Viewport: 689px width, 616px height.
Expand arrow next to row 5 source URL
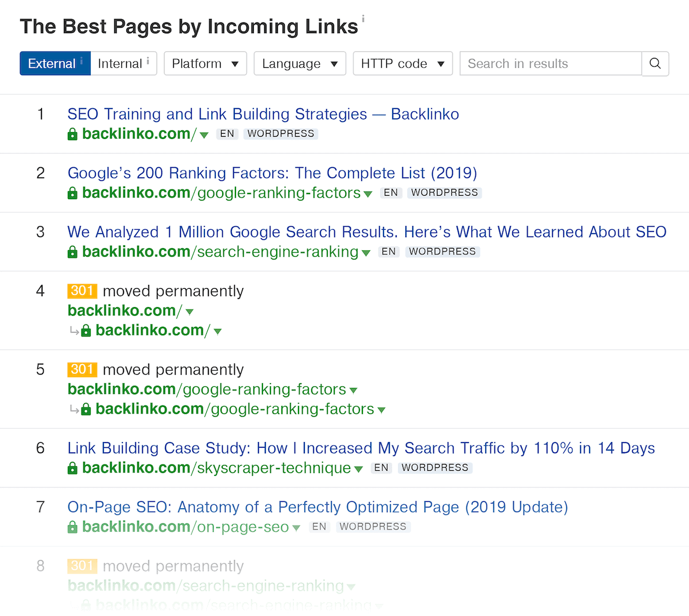click(353, 391)
